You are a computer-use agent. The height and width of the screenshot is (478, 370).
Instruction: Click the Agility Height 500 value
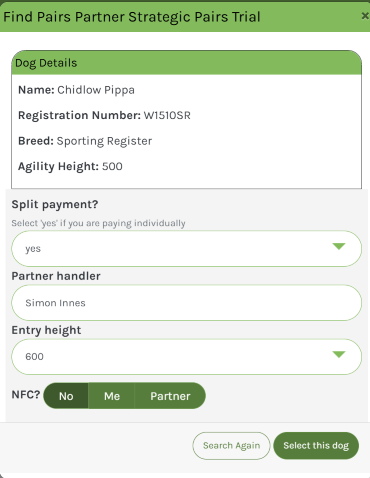click(x=112, y=166)
